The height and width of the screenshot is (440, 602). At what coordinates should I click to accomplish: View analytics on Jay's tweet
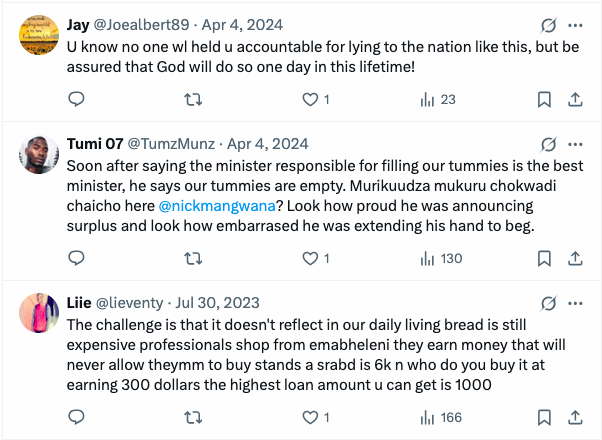click(428, 99)
